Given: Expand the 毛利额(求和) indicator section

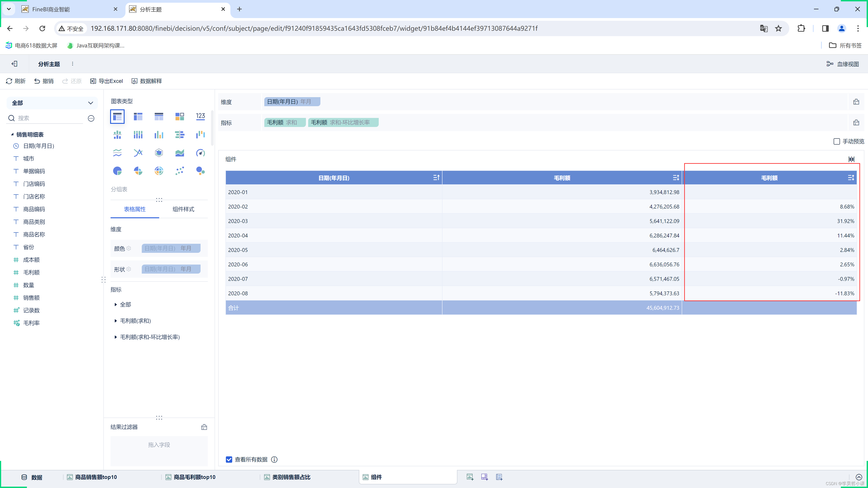Looking at the screenshot, I should coord(116,321).
